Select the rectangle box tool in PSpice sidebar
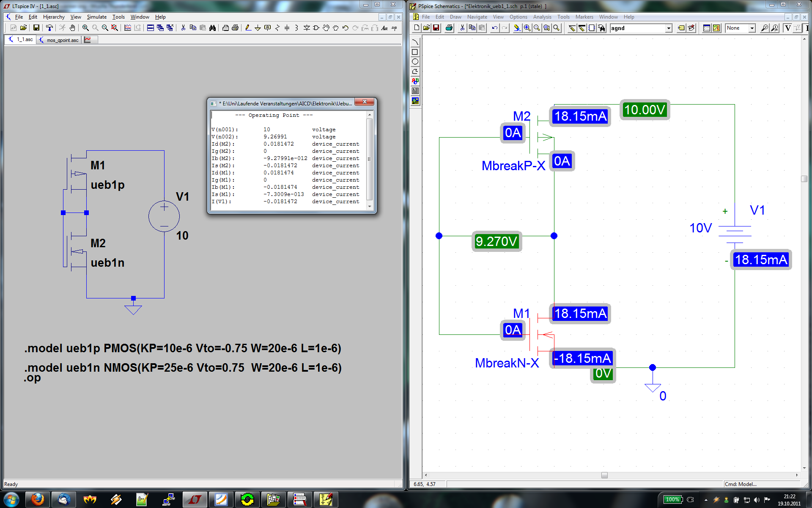Viewport: 812px width, 508px height. click(415, 52)
